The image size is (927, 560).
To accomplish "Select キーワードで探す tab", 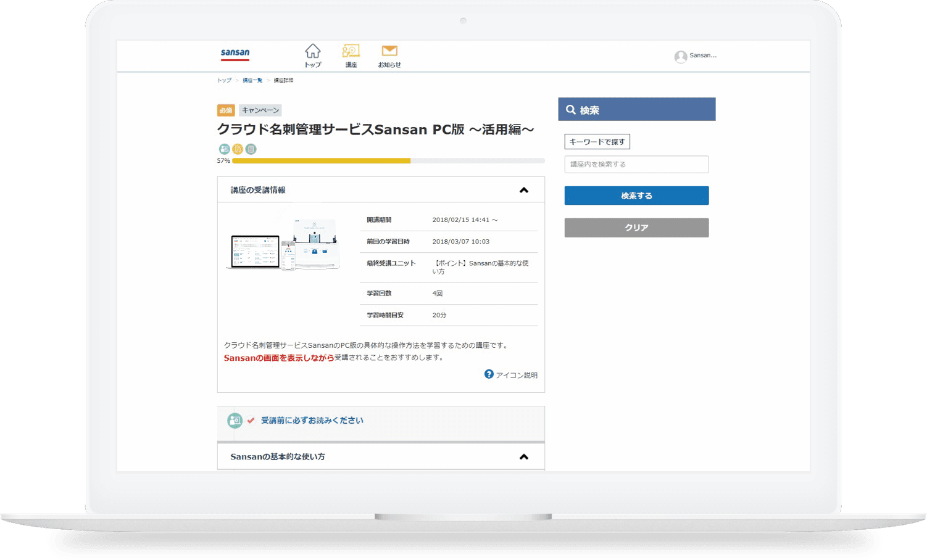I will tap(597, 142).
